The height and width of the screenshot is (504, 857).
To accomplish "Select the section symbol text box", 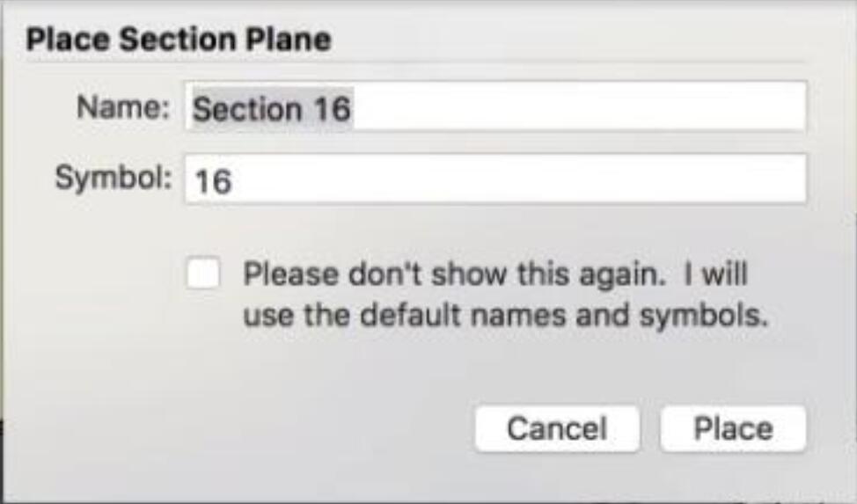I will (494, 179).
